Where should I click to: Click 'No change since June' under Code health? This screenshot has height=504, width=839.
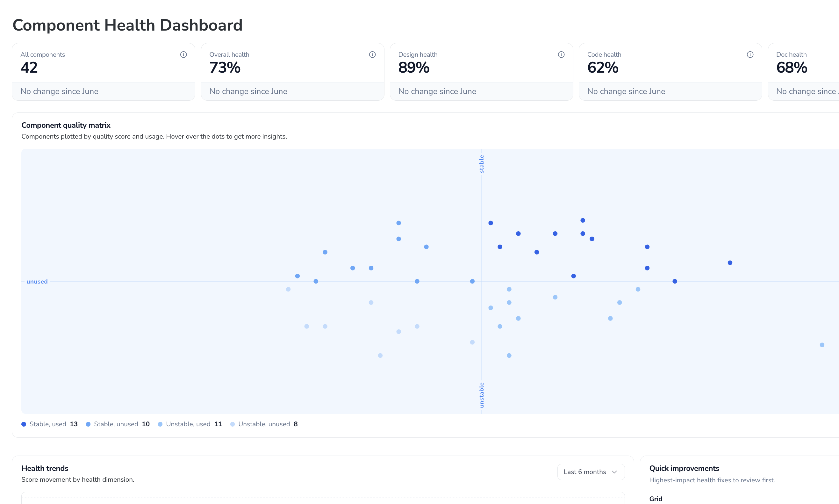pos(626,91)
